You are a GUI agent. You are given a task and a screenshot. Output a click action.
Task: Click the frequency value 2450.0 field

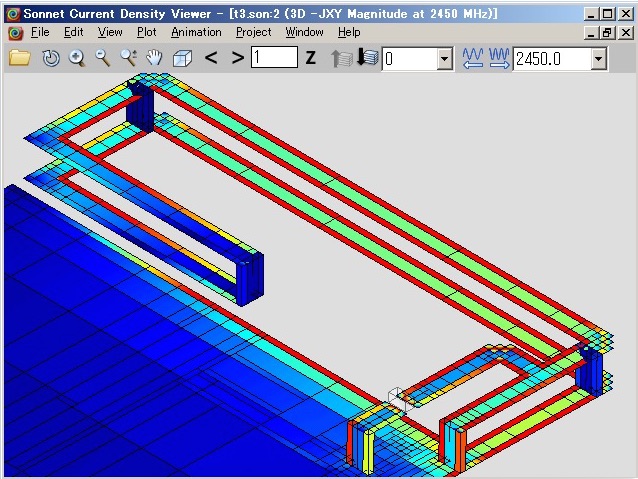(x=552, y=59)
